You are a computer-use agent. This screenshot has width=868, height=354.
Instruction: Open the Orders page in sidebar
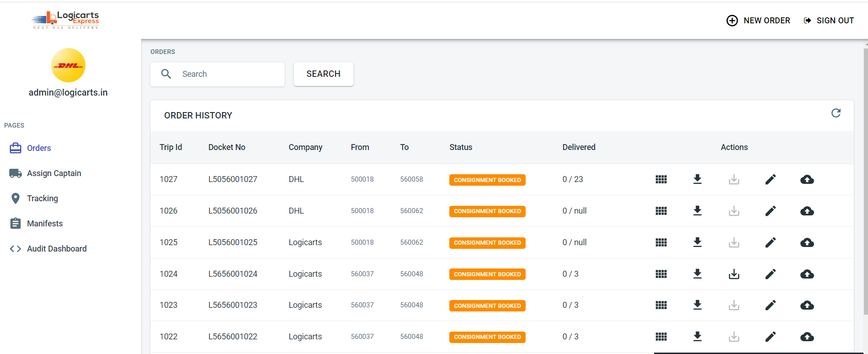pos(39,148)
